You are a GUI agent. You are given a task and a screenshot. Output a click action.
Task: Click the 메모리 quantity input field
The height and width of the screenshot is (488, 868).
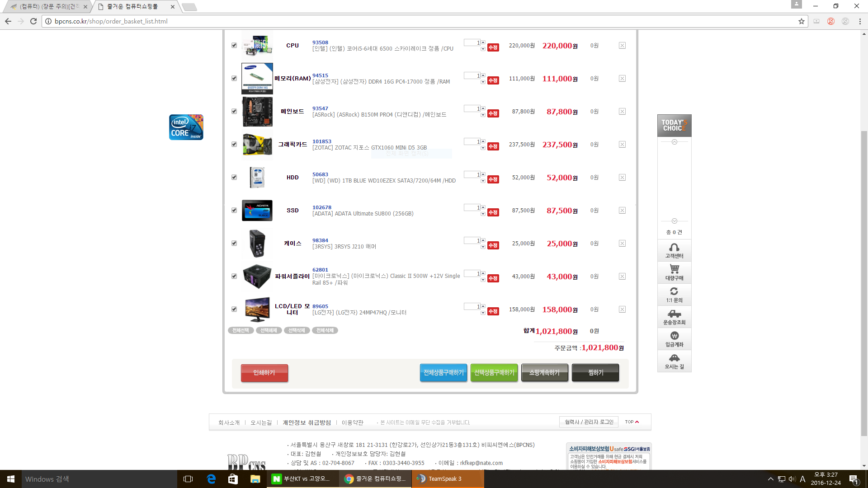472,76
